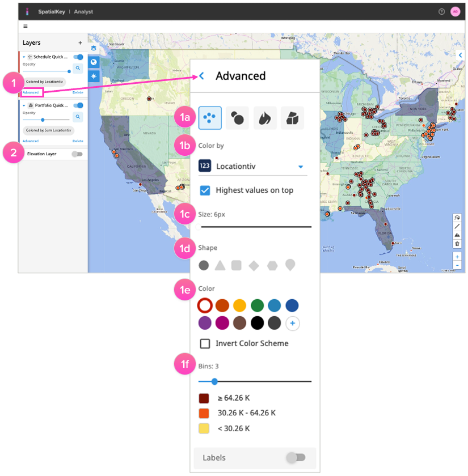Open the Color by Locationtiv dropdown
Screen dimensions: 468x476
(x=301, y=167)
